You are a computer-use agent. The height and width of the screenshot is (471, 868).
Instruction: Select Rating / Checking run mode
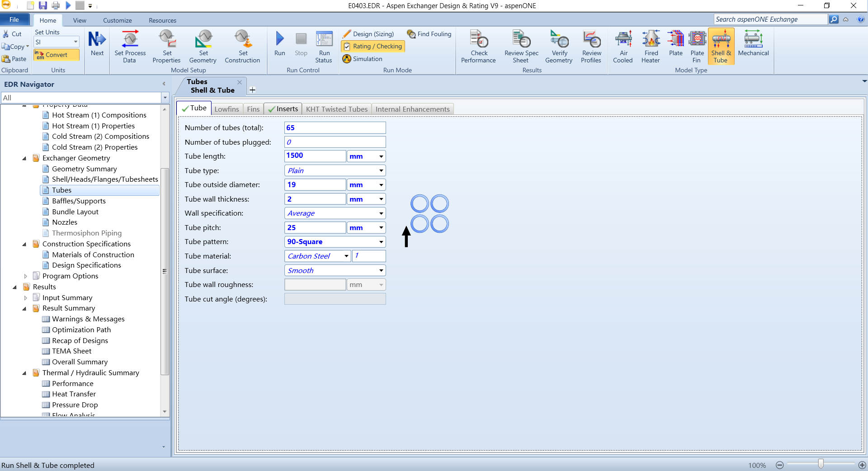coord(373,46)
